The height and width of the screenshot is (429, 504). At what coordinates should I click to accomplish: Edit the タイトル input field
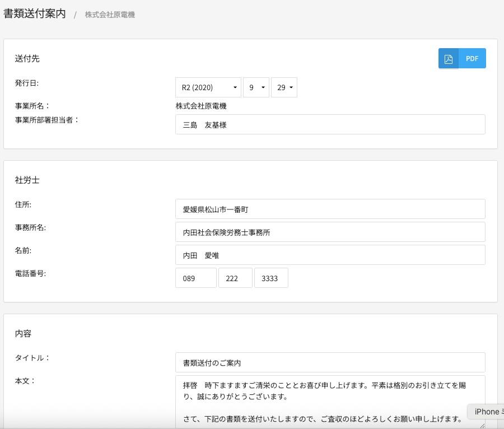pos(330,362)
